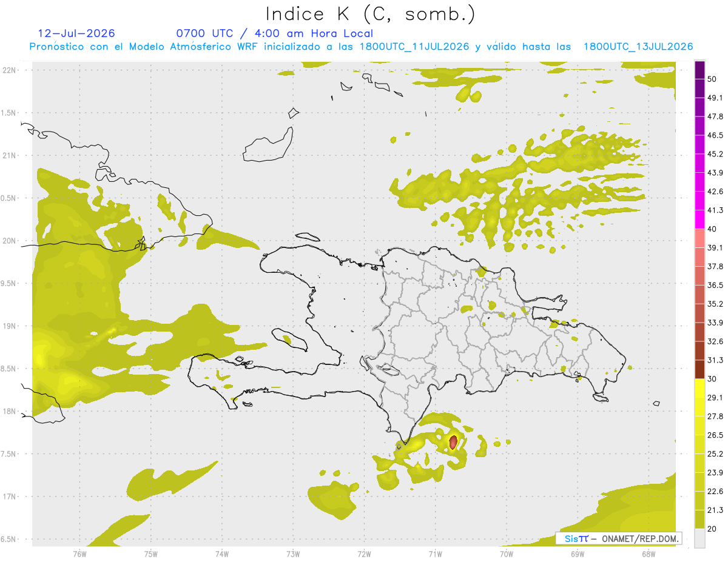This screenshot has height=562, width=728.
Task: Click the colorbar value "27.8"
Action: (715, 416)
